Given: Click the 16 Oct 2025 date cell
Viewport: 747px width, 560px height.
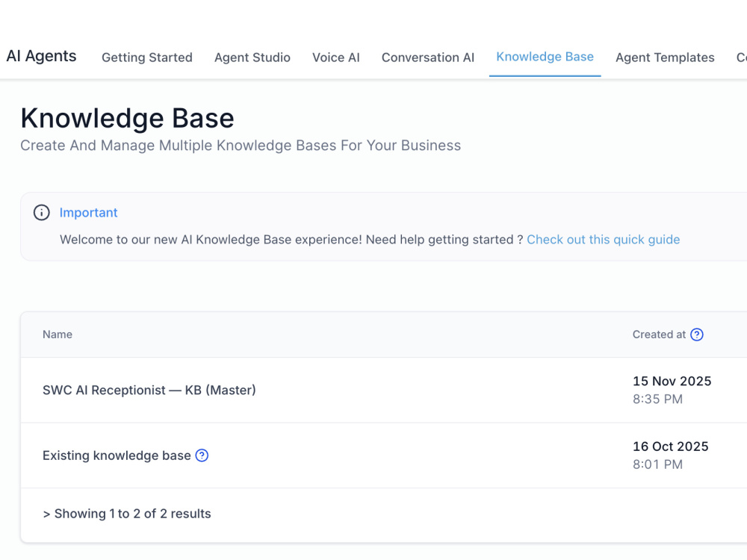Looking at the screenshot, I should [670, 447].
